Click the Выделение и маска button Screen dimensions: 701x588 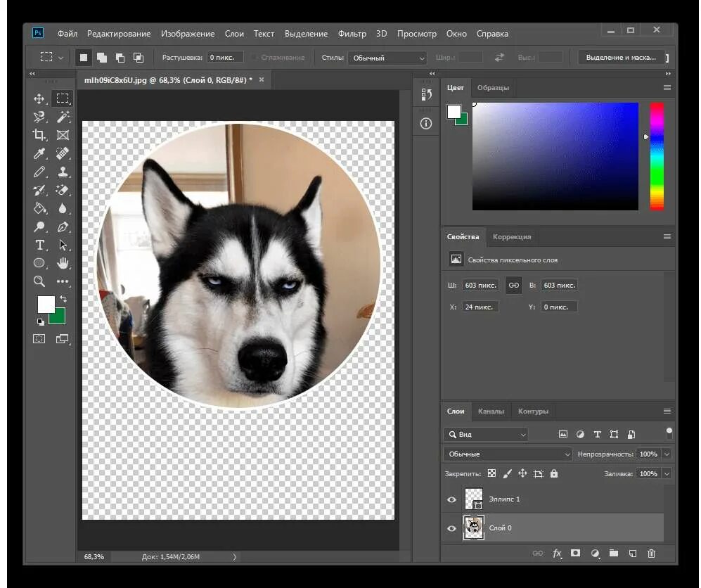tap(620, 58)
